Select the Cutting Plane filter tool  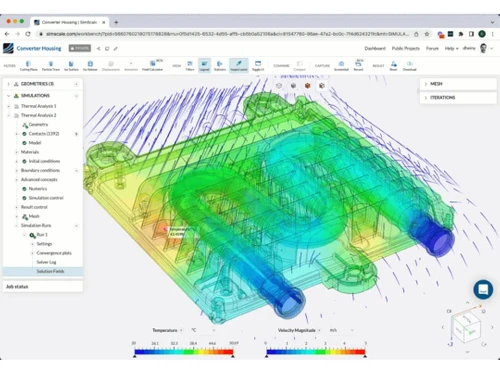pos(28,65)
